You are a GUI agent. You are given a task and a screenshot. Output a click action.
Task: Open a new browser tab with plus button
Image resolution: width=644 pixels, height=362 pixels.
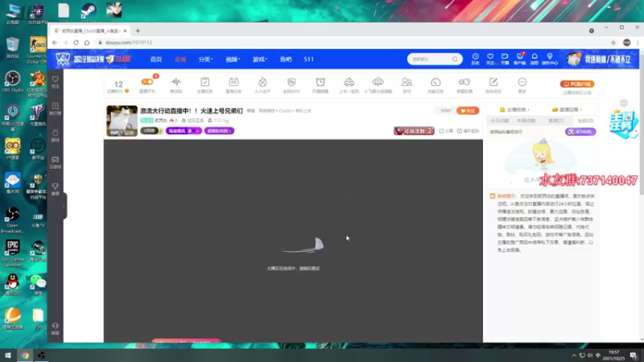(x=138, y=31)
